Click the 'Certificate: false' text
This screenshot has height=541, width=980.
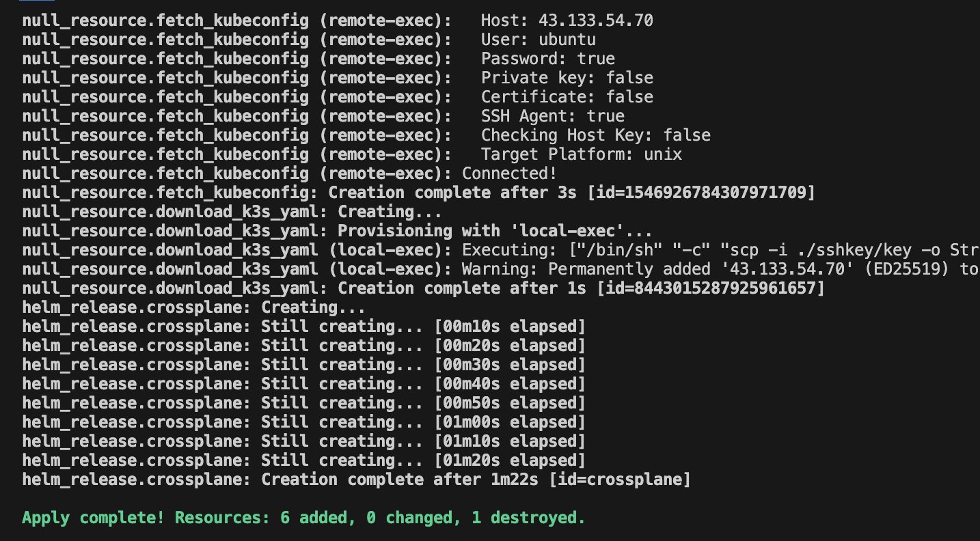pos(567,97)
